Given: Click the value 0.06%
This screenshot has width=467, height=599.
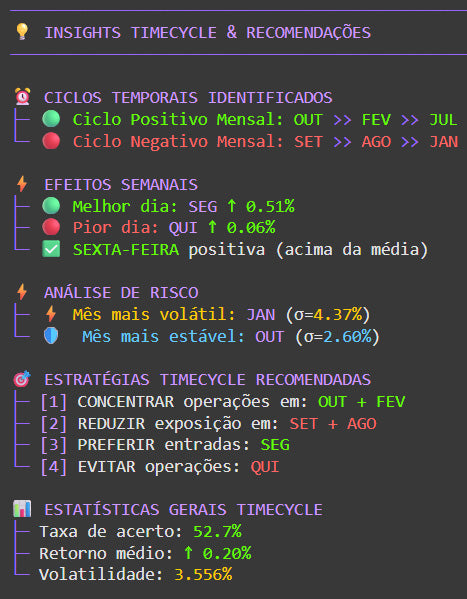Looking at the screenshot, I should tap(251, 228).
